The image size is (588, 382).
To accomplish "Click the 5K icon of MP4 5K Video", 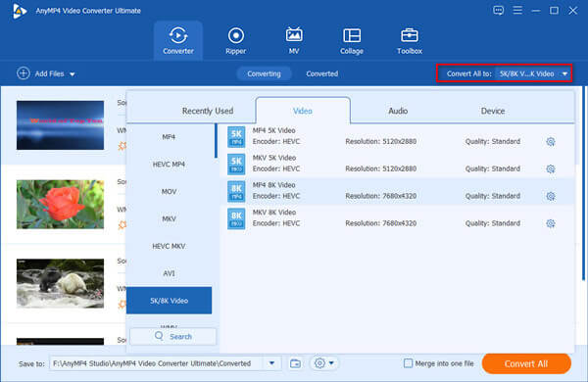I will [x=236, y=137].
